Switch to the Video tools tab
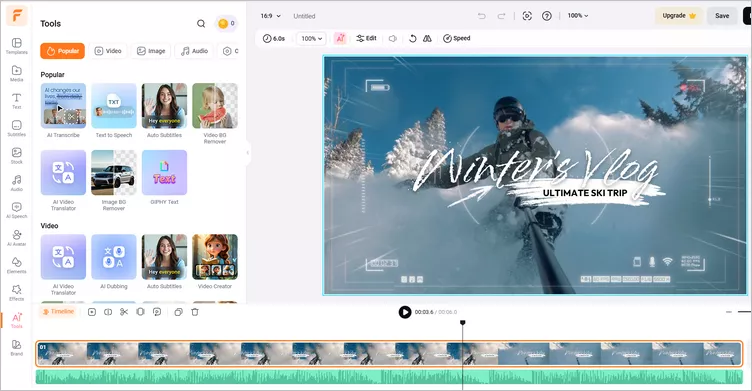Image resolution: width=752 pixels, height=391 pixels. (108, 51)
